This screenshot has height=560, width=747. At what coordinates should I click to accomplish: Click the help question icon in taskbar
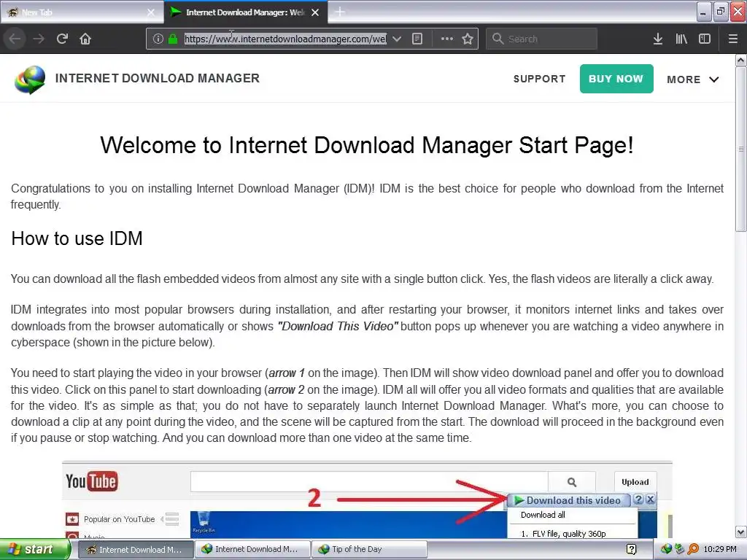pyautogui.click(x=631, y=549)
